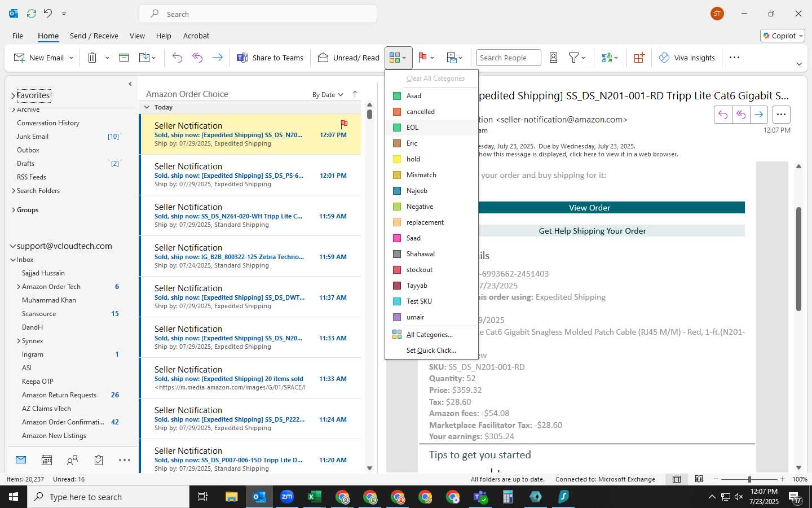Open New Email dropdown arrow
The height and width of the screenshot is (508, 812).
71,58
